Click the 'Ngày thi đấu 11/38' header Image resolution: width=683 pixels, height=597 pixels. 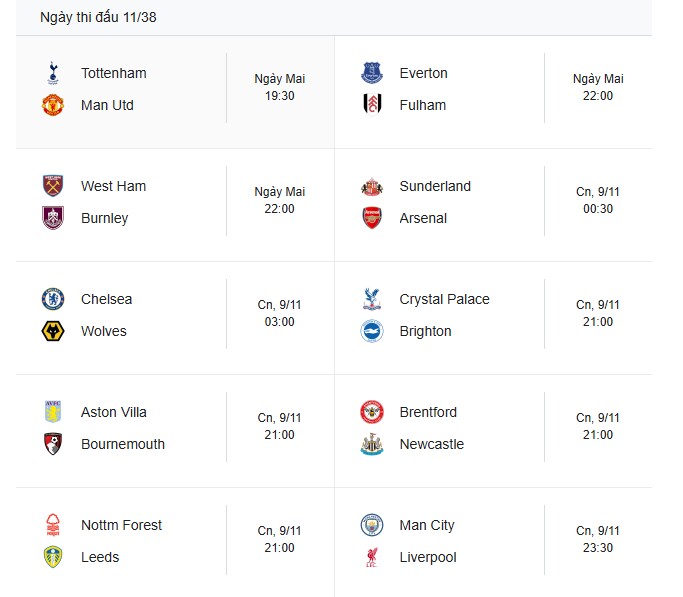coord(98,17)
